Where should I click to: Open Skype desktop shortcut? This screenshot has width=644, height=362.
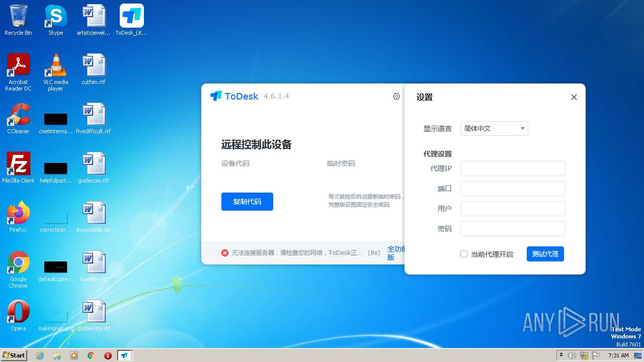(56, 20)
